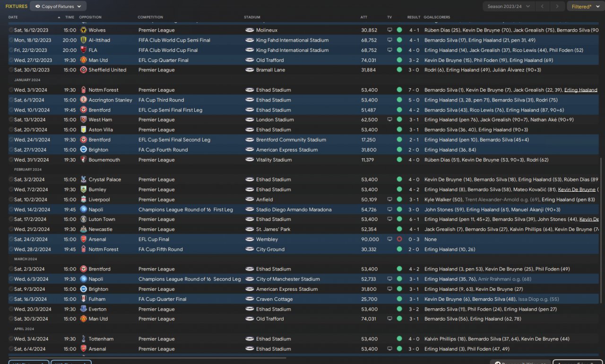Screen dimensions: 605x364
Task: Go to the next season with right arrow
Action: tap(558, 7)
